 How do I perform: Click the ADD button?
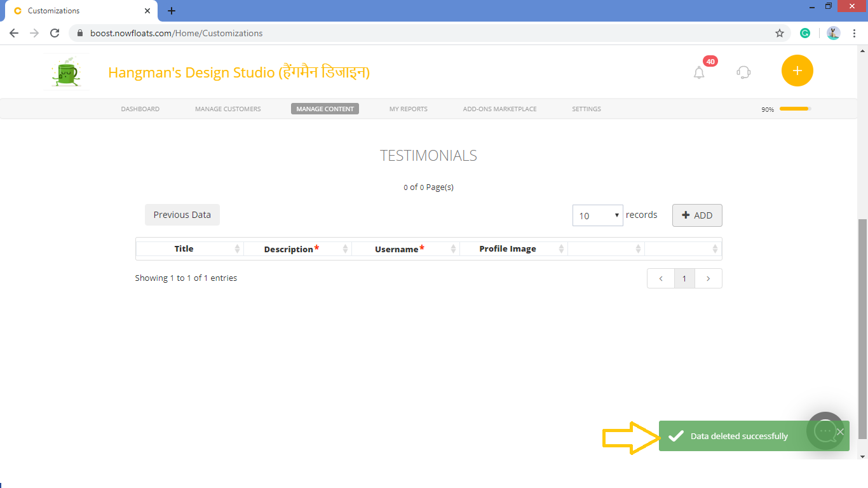click(x=697, y=215)
